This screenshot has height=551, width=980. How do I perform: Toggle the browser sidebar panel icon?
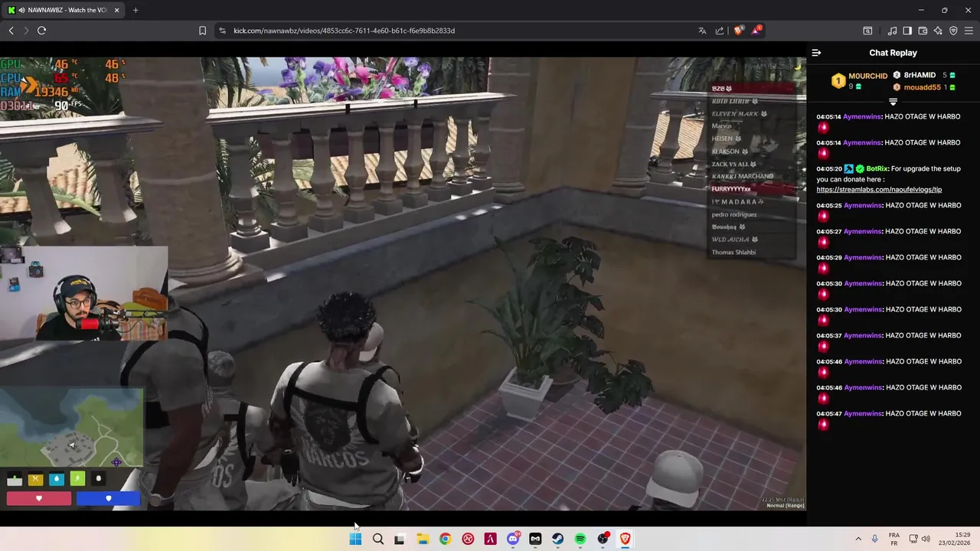pos(907,31)
